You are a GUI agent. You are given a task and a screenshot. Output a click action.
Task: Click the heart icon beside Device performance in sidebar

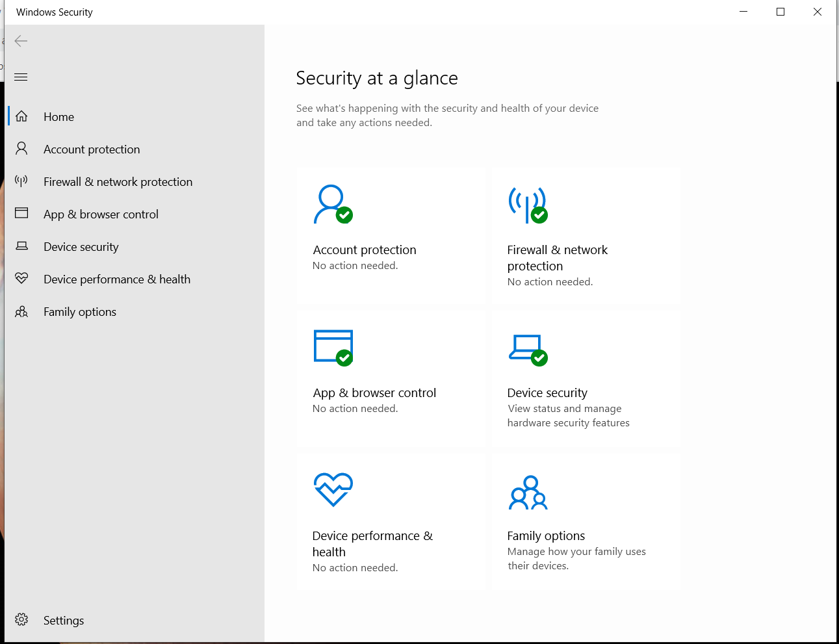click(x=21, y=278)
